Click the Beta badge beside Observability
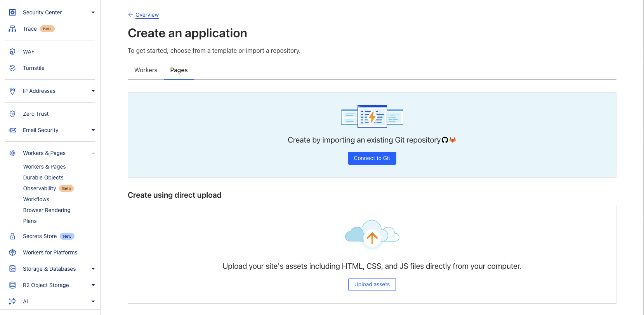The image size is (644, 315). tap(66, 188)
